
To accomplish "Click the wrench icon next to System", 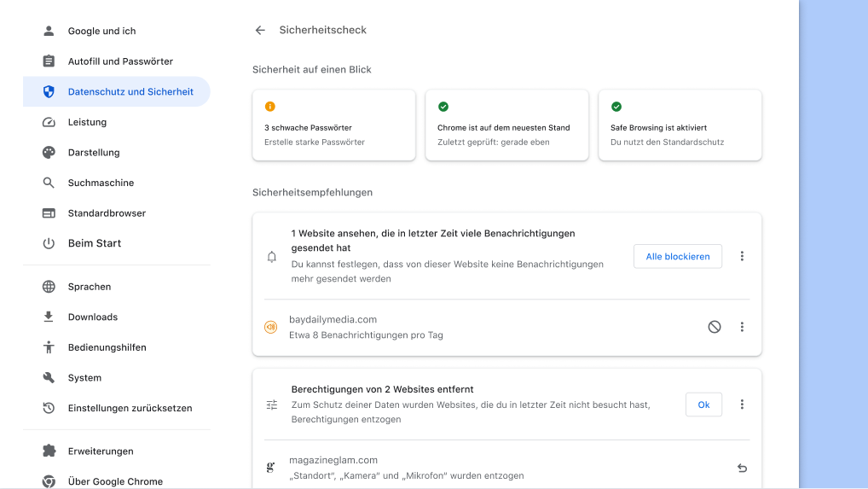I will 49,378.
